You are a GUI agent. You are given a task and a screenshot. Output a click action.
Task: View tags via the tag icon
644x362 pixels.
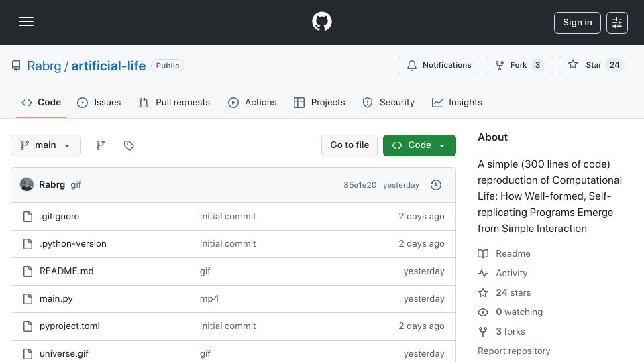(x=129, y=145)
